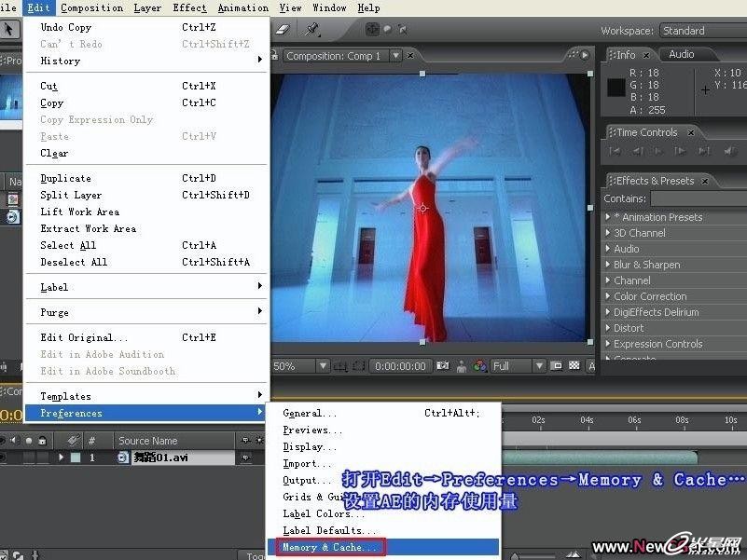Toggle video visibility of layer 1

4,458
